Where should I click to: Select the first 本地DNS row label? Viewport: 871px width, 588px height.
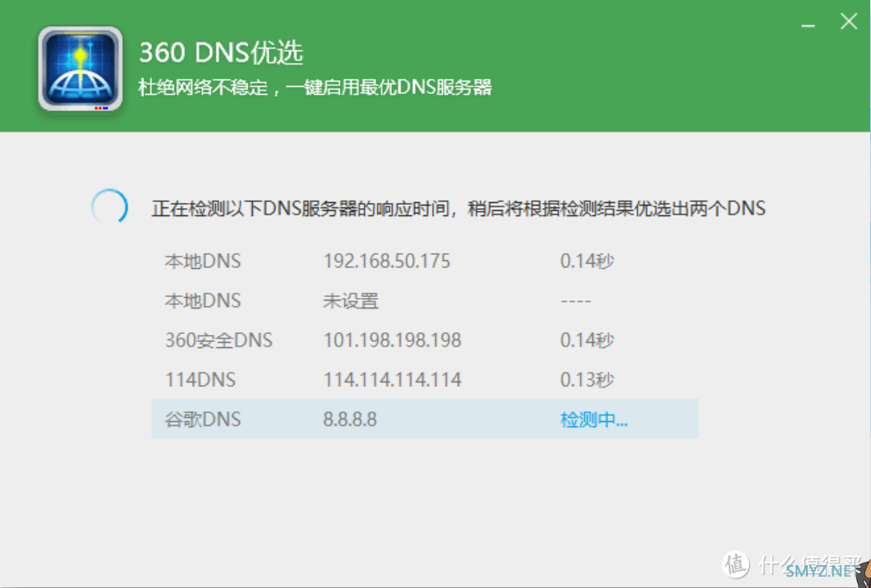202,261
